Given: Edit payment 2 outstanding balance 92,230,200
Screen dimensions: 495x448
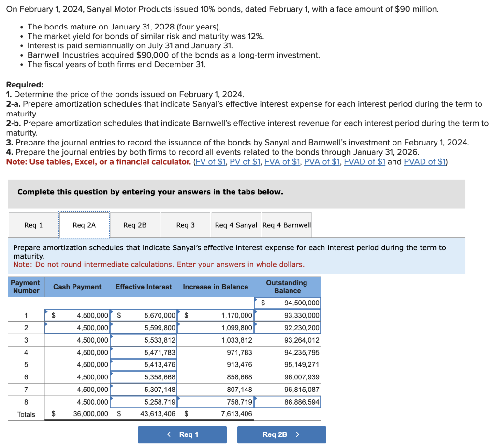Looking at the screenshot, I should (288, 328).
